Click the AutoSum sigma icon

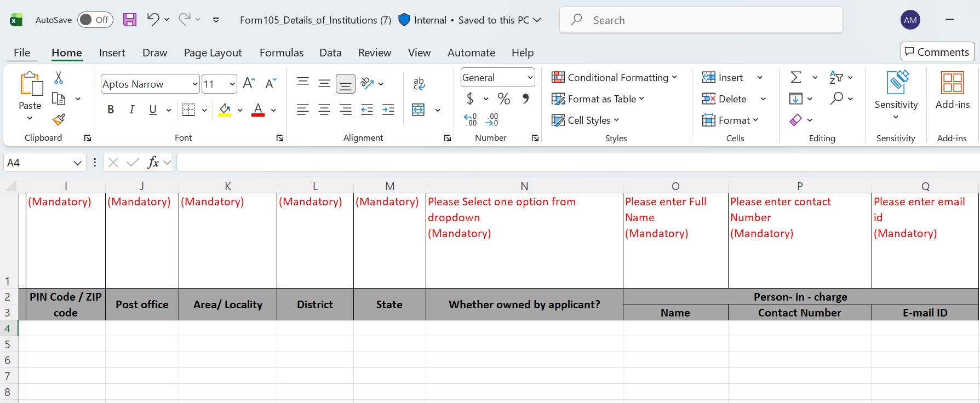pos(796,77)
